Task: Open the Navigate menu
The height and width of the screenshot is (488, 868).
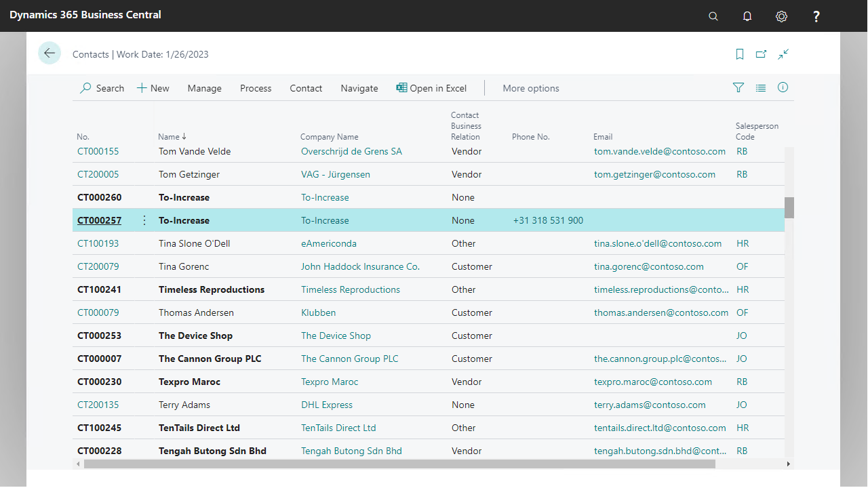Action: pyautogui.click(x=359, y=88)
